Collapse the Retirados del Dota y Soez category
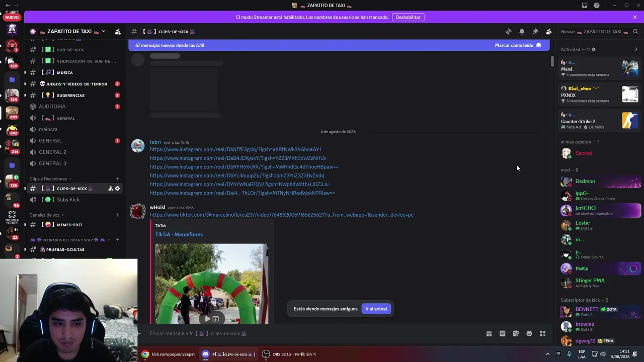 point(70,240)
